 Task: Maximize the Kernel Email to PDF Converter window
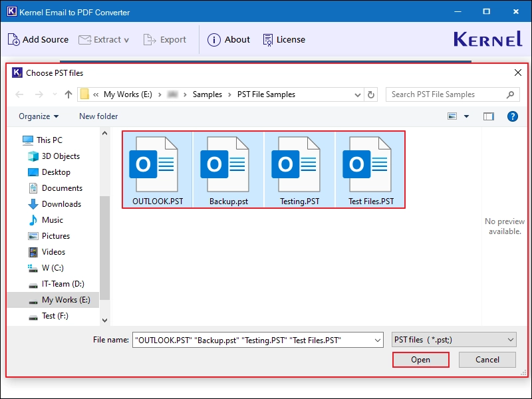tap(487, 11)
